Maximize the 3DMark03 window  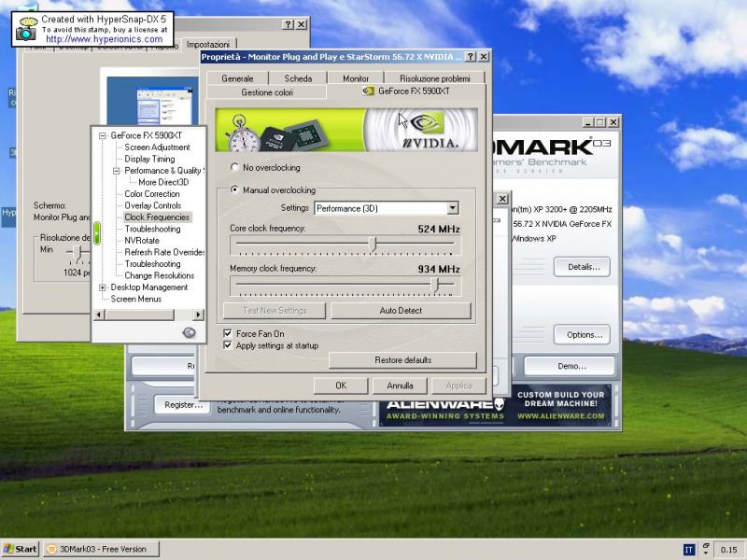[600, 122]
